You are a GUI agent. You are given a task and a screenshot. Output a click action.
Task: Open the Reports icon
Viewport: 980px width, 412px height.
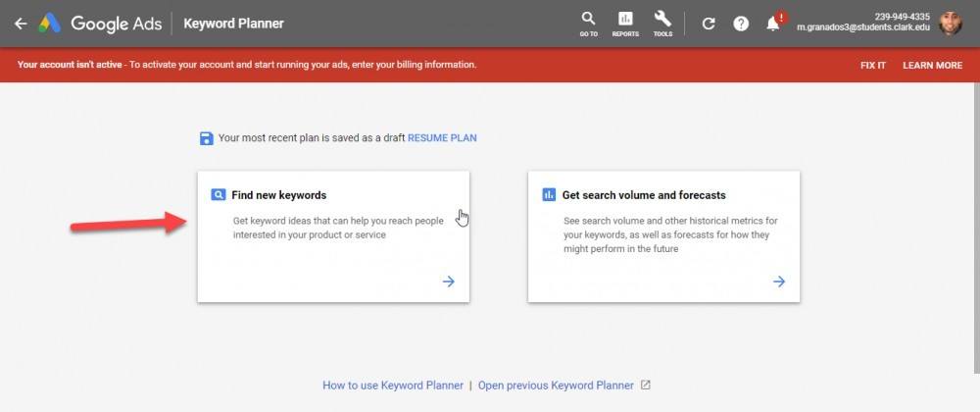pyautogui.click(x=625, y=24)
